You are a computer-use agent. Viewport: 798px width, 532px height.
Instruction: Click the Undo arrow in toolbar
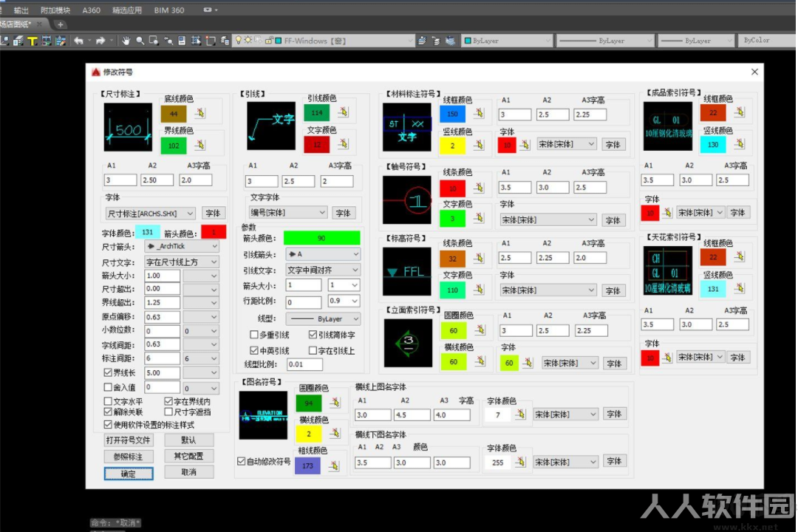pos(79,41)
